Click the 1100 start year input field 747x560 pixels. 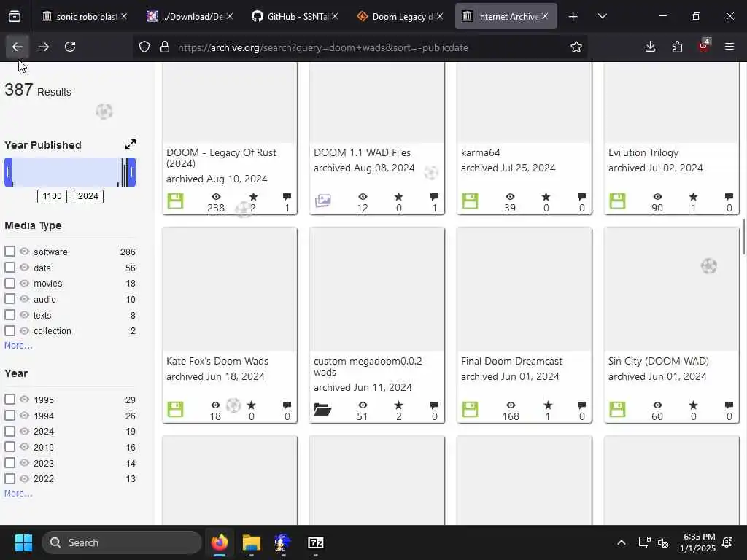pyautogui.click(x=52, y=196)
